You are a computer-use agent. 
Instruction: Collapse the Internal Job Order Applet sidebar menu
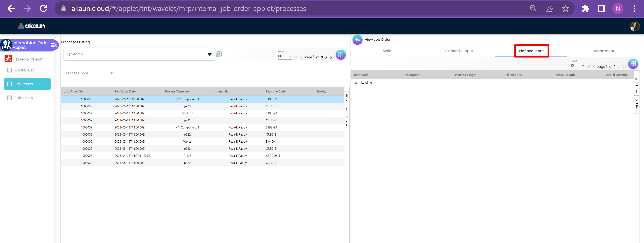pos(54,45)
